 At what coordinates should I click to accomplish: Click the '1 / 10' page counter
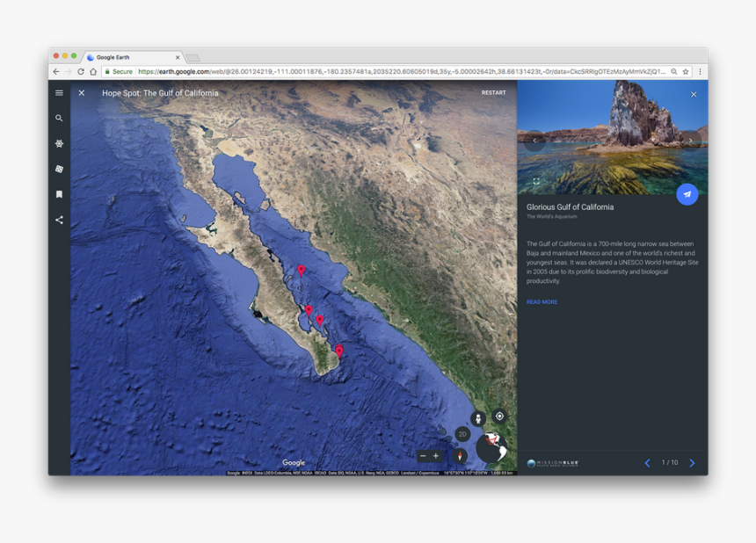pos(670,462)
